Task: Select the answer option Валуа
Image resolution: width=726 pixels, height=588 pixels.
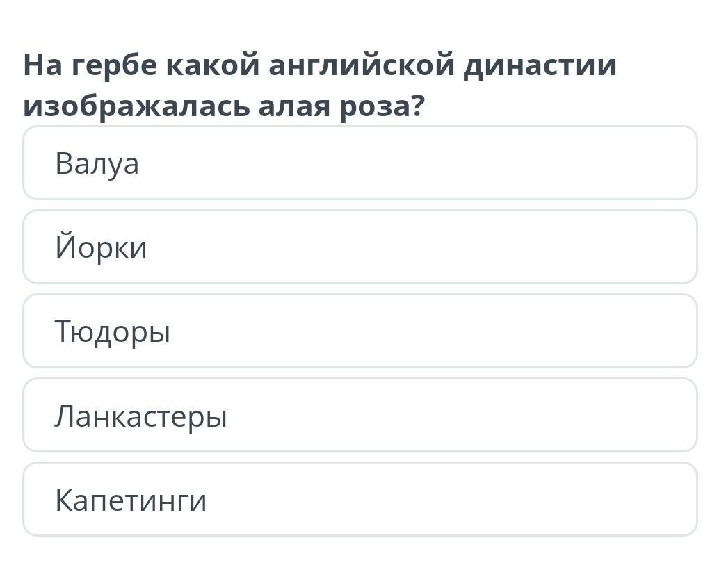Action: [360, 163]
